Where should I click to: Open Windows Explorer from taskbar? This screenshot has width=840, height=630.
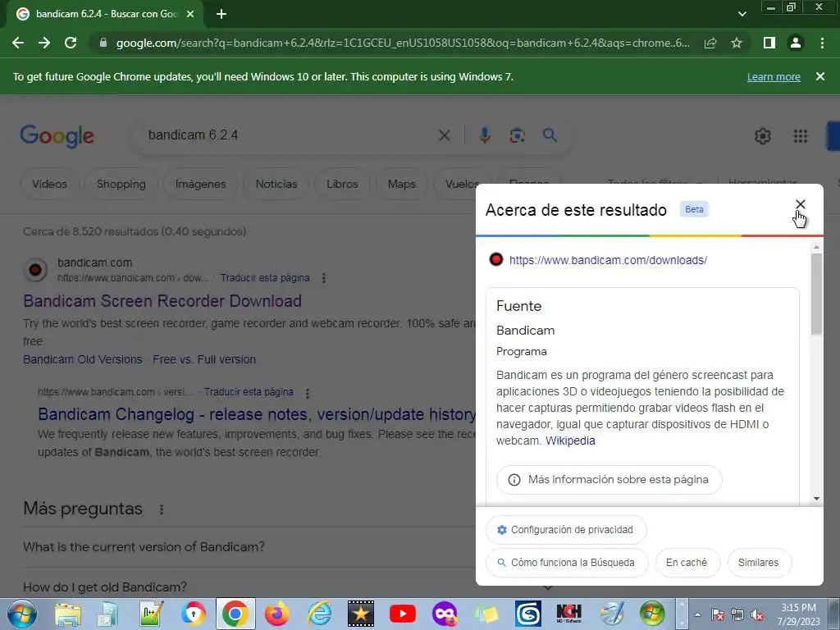click(x=68, y=614)
